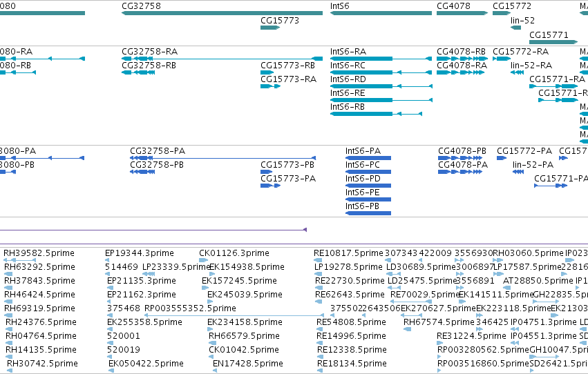Screen dimensions: 588x374
Task: Click the CG4078-RA transcript label
Action: pos(462,66)
